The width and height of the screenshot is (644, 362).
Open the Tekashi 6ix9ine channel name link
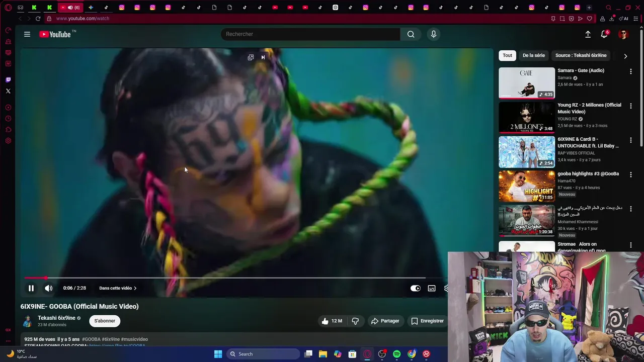(x=56, y=318)
